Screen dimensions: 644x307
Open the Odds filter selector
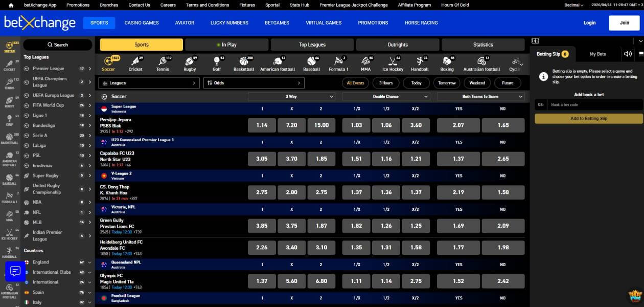[x=254, y=83]
